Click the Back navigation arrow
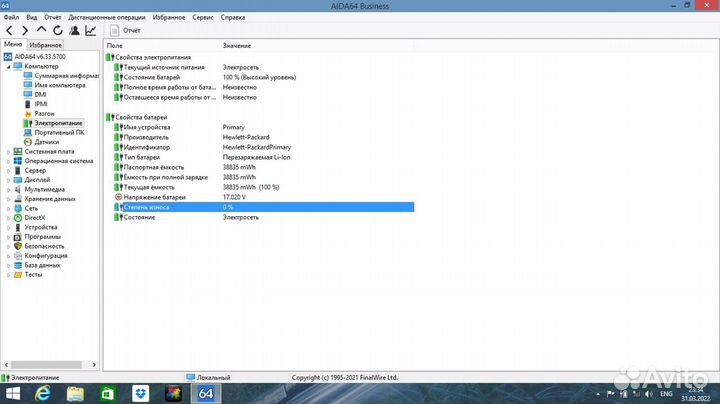720x404 pixels. [10, 31]
